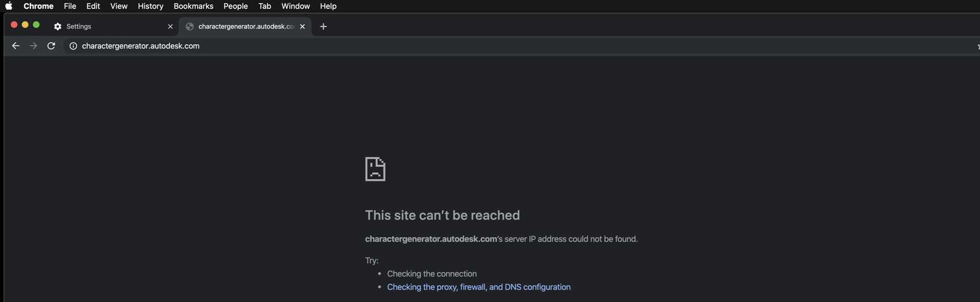
Task: Focus the address bar showing charactergenerator.autodesk.com
Action: pos(519,46)
